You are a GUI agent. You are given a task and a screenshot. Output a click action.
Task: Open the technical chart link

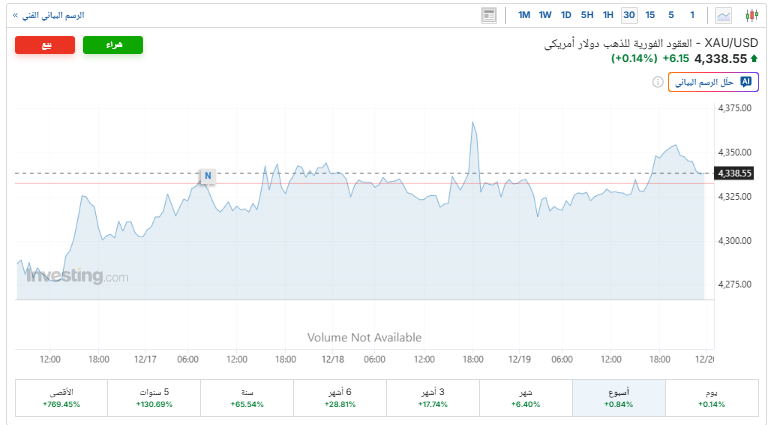49,16
